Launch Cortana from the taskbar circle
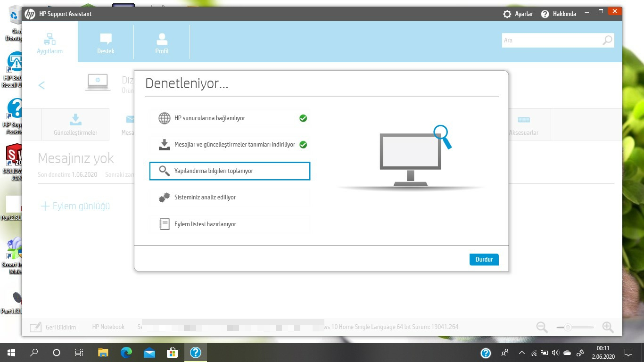 click(57, 353)
